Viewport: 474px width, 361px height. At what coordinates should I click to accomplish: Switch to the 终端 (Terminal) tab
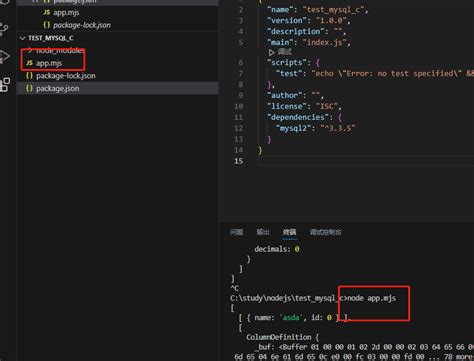(289, 232)
